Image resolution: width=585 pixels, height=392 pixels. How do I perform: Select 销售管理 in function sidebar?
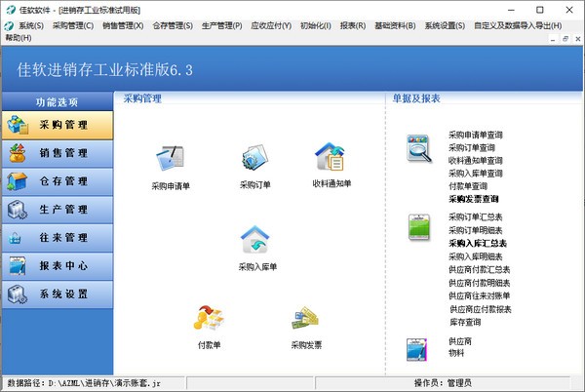coord(58,153)
